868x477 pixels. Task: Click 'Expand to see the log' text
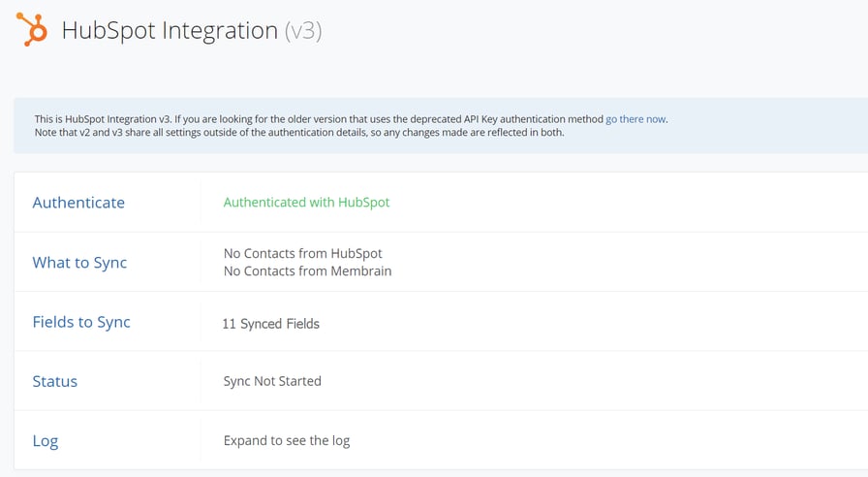tap(287, 440)
